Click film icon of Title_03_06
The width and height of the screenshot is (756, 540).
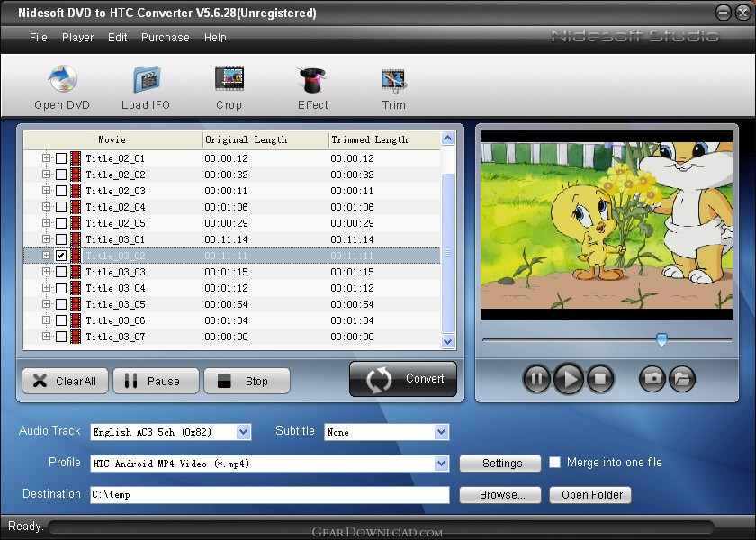pyautogui.click(x=76, y=320)
